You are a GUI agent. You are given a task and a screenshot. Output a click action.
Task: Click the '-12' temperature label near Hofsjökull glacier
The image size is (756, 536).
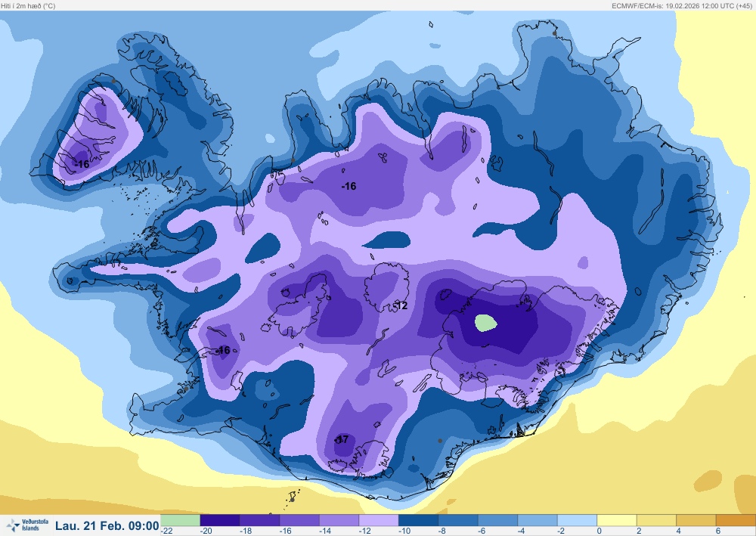click(400, 305)
